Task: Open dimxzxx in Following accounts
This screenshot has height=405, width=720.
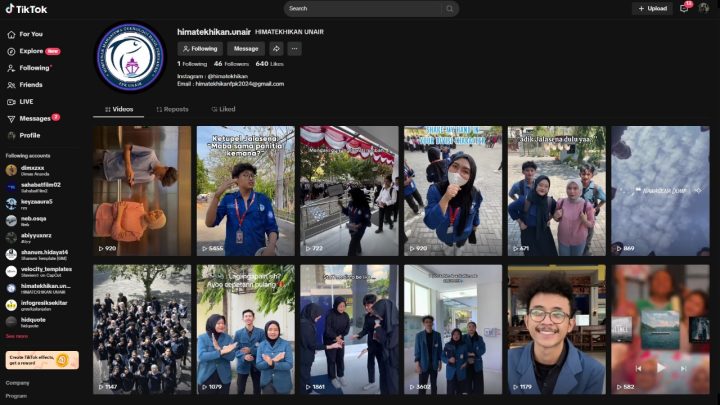Action: 30,170
